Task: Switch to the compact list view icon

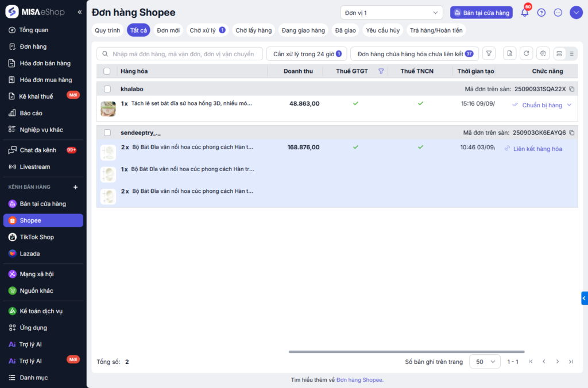Action: coord(571,53)
